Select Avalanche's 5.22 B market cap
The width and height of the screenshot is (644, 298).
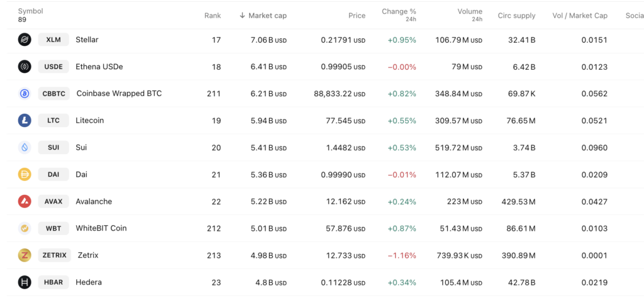269,202
